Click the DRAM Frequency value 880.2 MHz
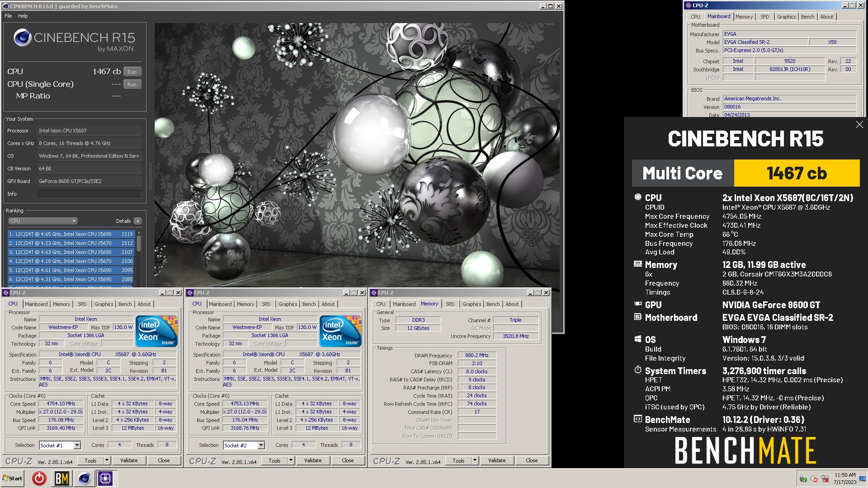This screenshot has width=868, height=488. 477,355
